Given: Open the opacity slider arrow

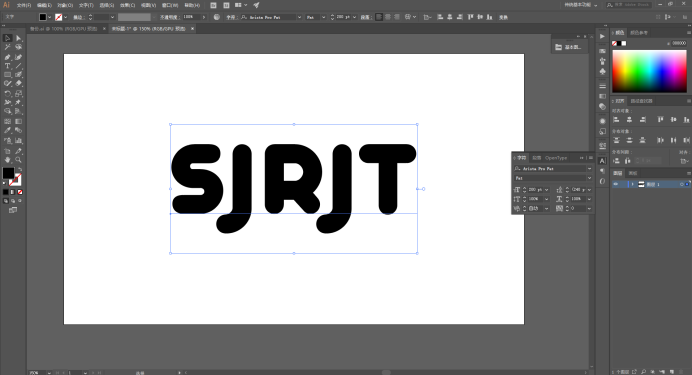Looking at the screenshot, I should [204, 17].
